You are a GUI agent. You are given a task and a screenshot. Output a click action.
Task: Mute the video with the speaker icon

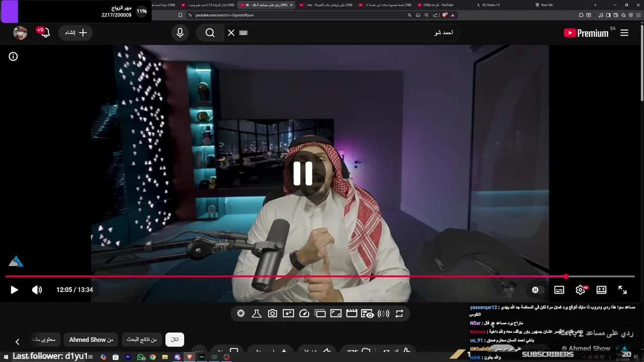point(37,290)
